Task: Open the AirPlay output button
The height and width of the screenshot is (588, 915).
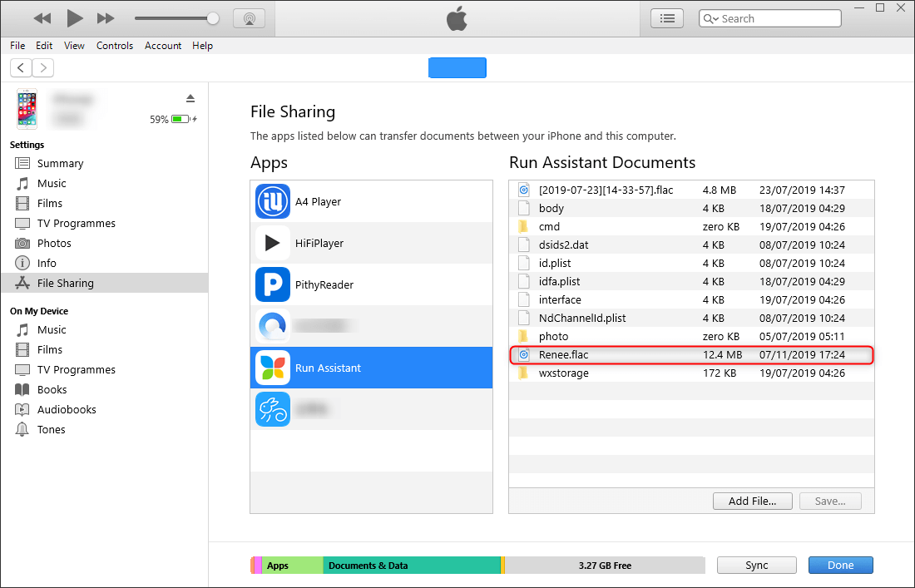Action: click(x=250, y=18)
